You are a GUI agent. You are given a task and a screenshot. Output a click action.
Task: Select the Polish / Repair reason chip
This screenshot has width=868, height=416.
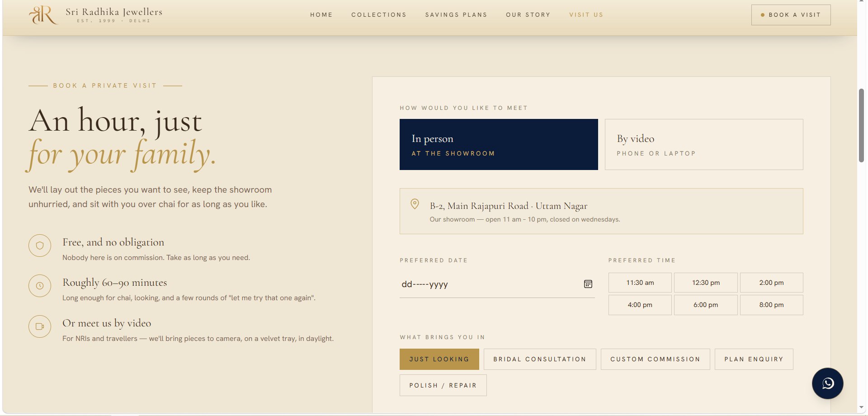tap(443, 385)
